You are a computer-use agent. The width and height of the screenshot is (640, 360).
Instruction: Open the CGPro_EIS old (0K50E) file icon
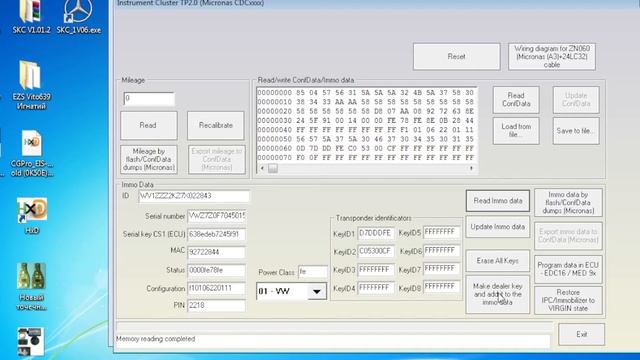pyautogui.click(x=31, y=153)
